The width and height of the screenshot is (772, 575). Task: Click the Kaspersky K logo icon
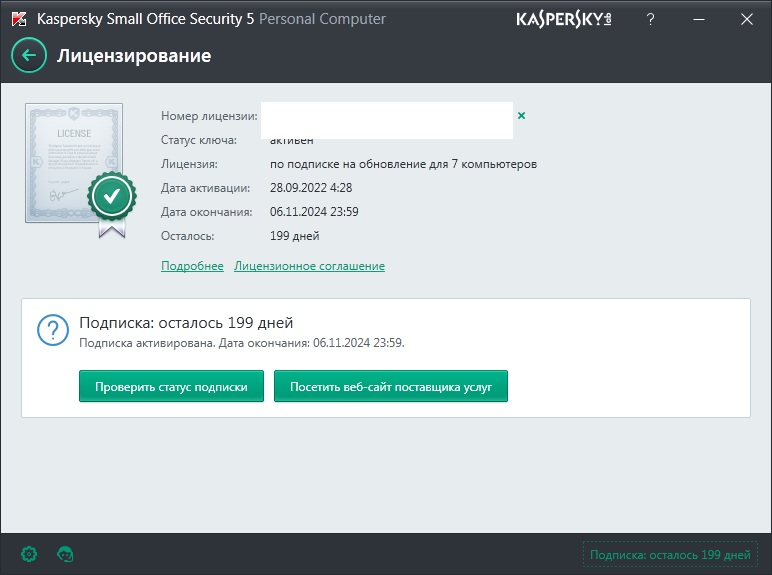point(19,19)
